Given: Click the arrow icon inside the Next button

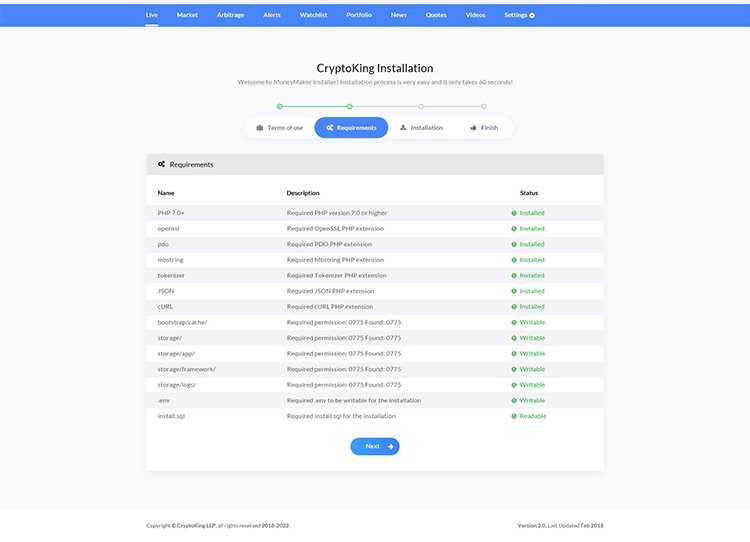Looking at the screenshot, I should (x=391, y=446).
